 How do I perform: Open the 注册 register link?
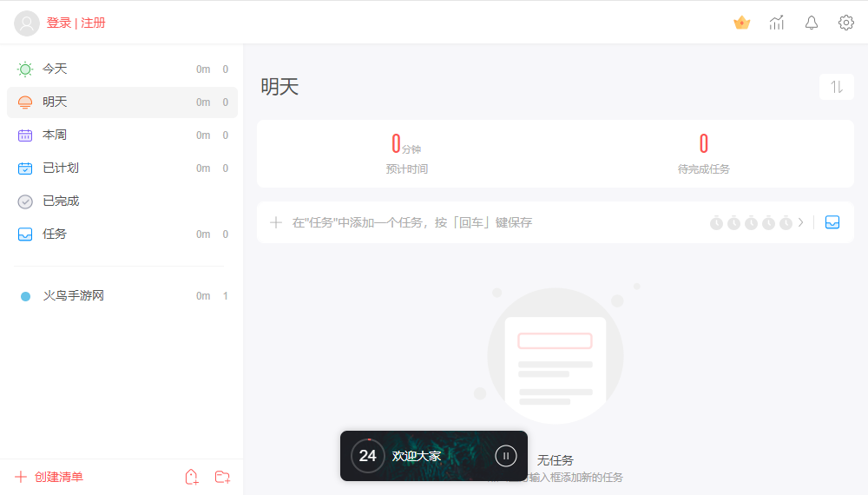pyautogui.click(x=93, y=23)
